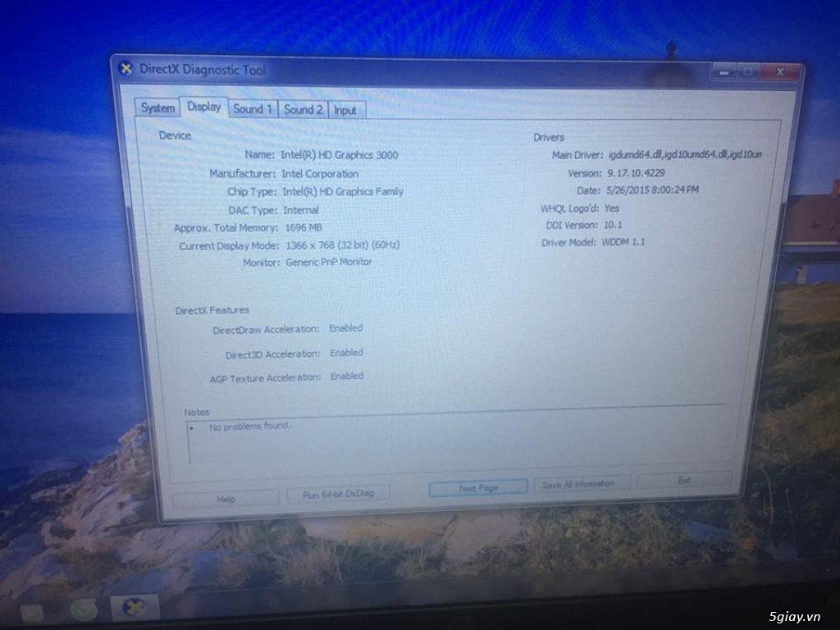
Task: Click the DAC Type value "Internal"
Action: (x=300, y=210)
